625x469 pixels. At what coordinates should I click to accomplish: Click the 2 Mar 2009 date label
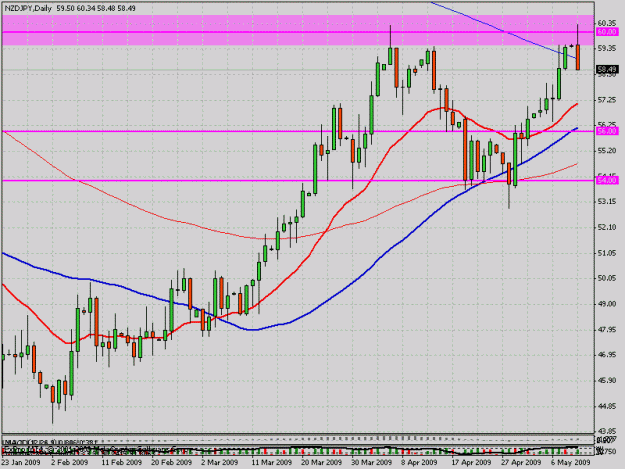[x=219, y=462]
